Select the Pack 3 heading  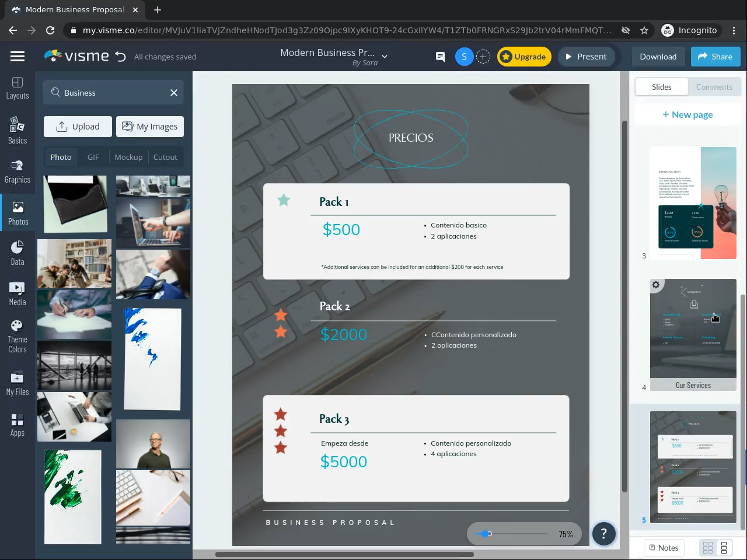click(x=334, y=419)
